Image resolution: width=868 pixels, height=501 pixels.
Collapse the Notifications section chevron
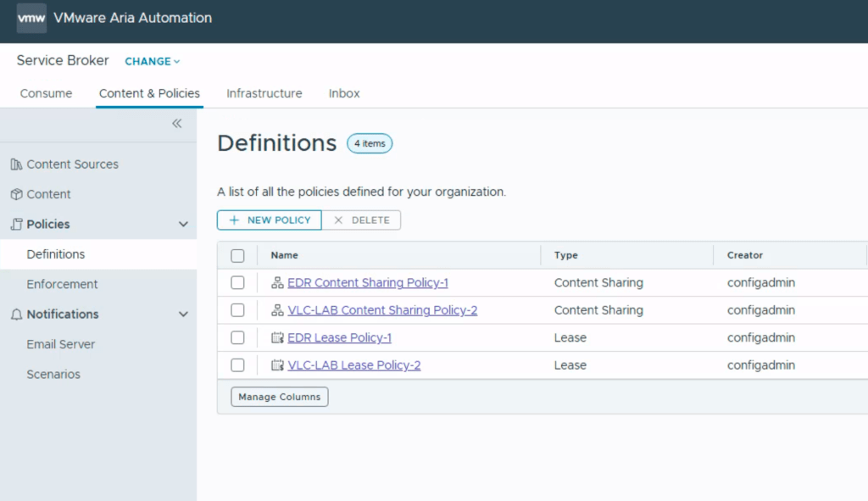click(x=183, y=315)
